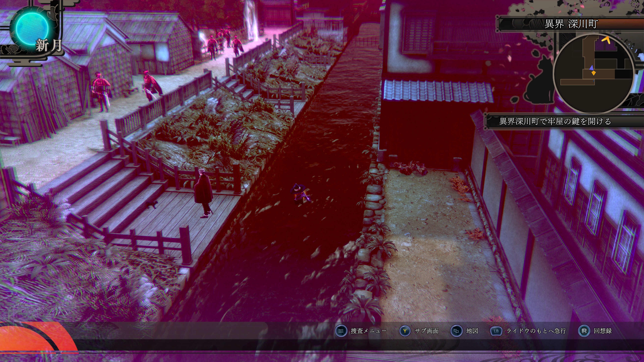Click the purple-hatted figure in the canal

point(300,194)
